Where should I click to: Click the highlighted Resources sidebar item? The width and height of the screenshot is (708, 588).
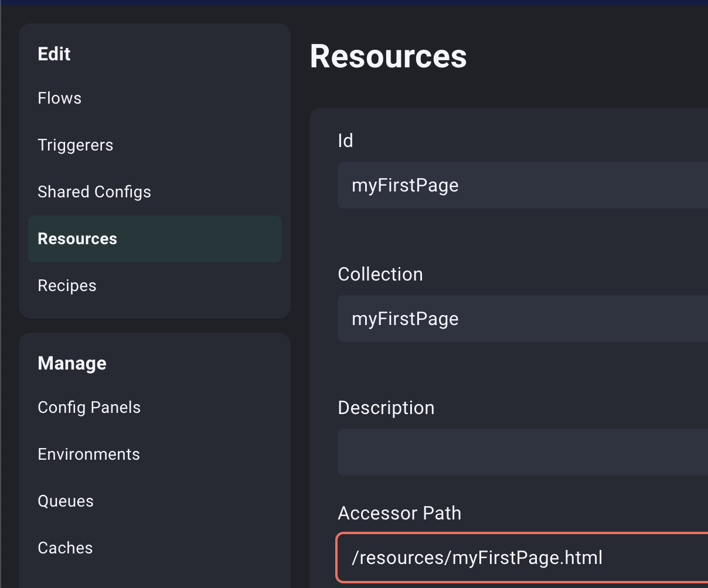pyautogui.click(x=77, y=238)
